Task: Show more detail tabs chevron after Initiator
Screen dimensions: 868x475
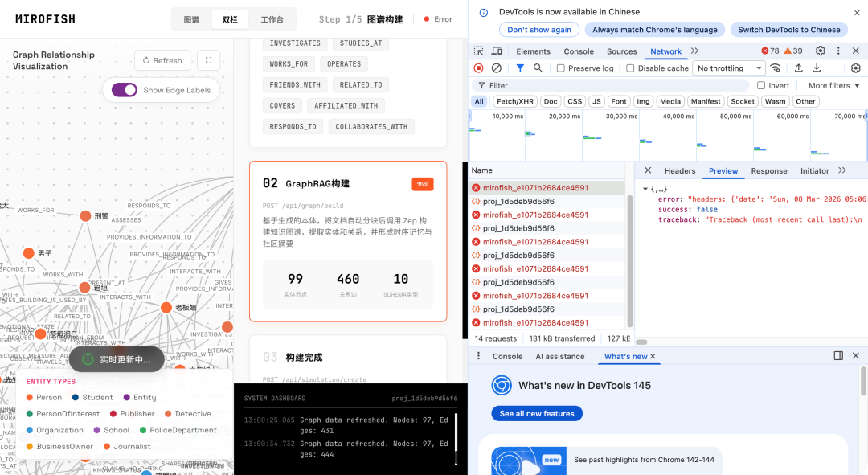Action: [842, 170]
